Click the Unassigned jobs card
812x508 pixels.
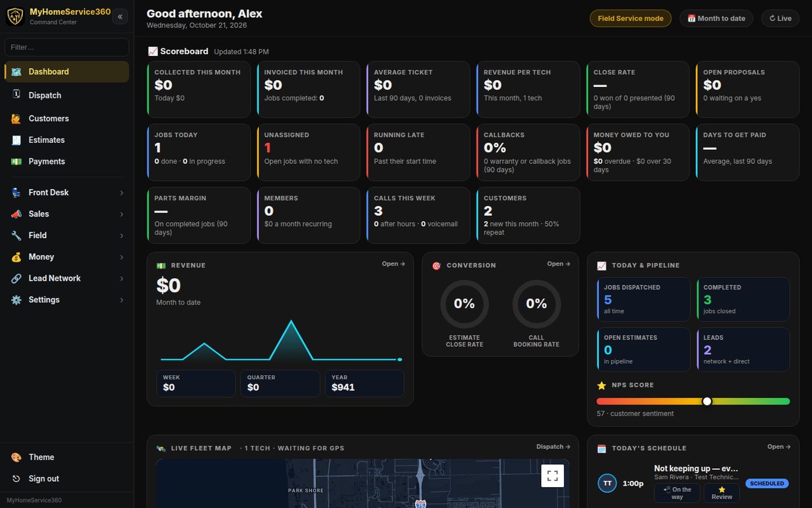[x=308, y=152]
